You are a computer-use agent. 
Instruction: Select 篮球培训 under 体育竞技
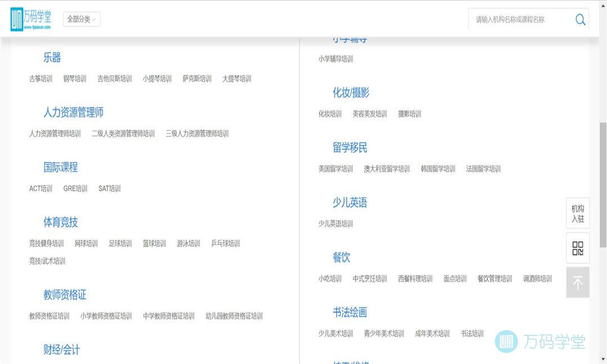coord(154,243)
